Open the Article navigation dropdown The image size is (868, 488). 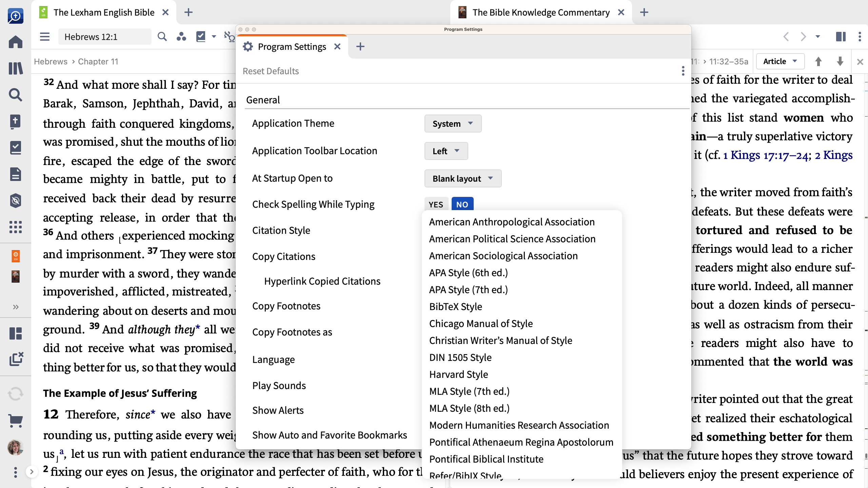pos(780,62)
